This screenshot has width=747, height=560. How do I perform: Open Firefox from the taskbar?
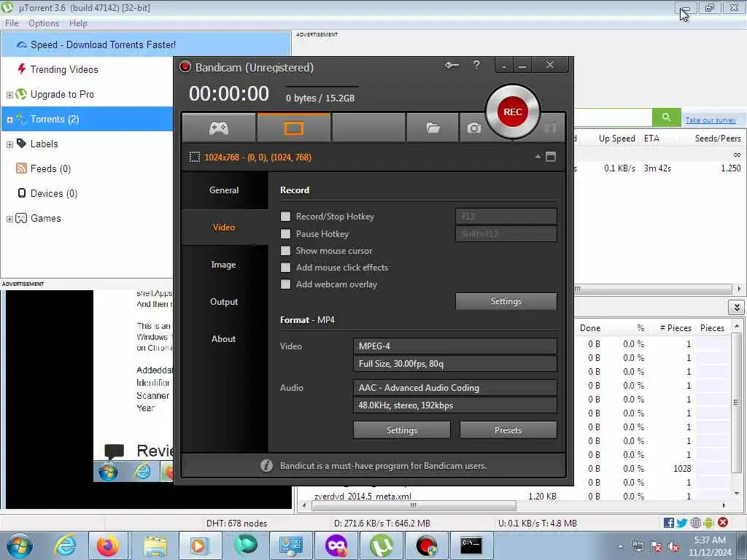click(108, 545)
